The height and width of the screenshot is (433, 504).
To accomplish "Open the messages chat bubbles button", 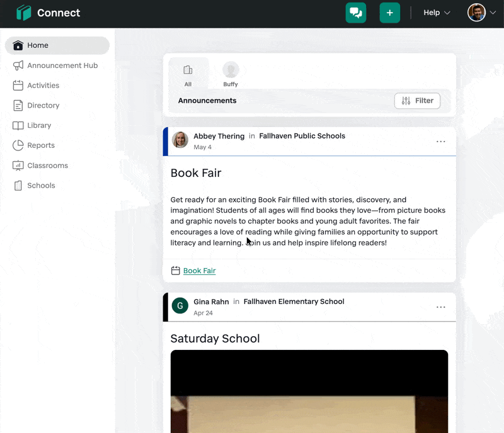I will tap(356, 13).
